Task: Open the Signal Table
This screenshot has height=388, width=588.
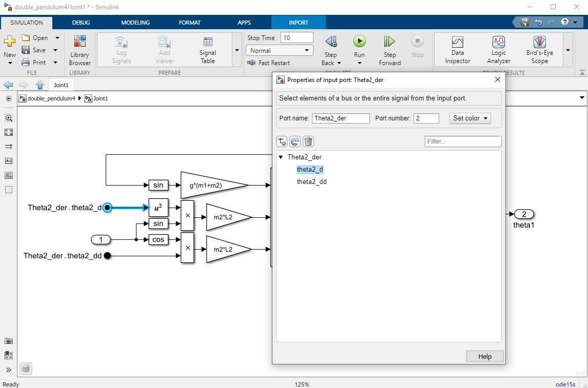Action: [x=207, y=51]
